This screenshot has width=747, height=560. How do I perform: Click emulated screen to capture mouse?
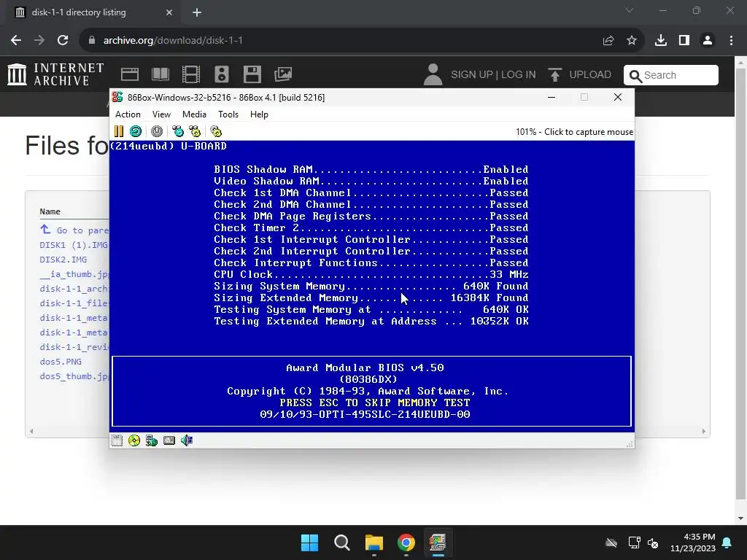click(371, 286)
